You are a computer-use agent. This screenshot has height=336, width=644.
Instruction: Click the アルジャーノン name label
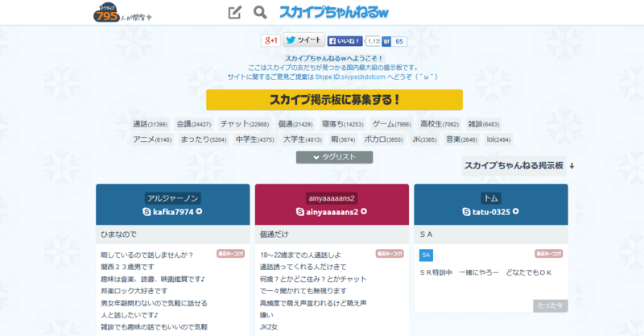point(172,198)
